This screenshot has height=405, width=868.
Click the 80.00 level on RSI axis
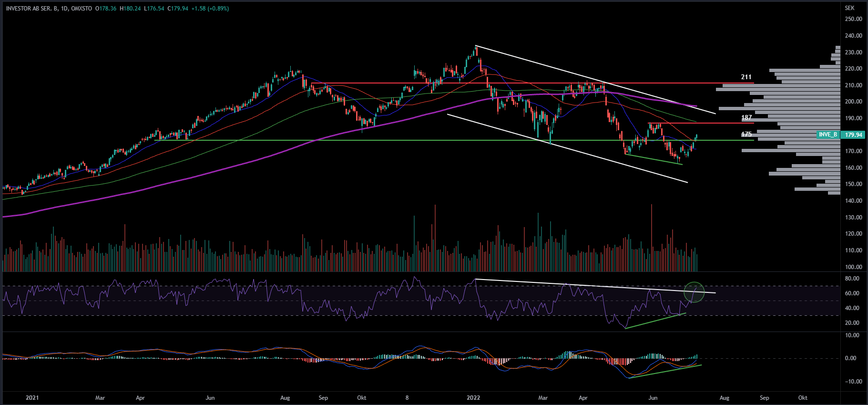pos(852,279)
